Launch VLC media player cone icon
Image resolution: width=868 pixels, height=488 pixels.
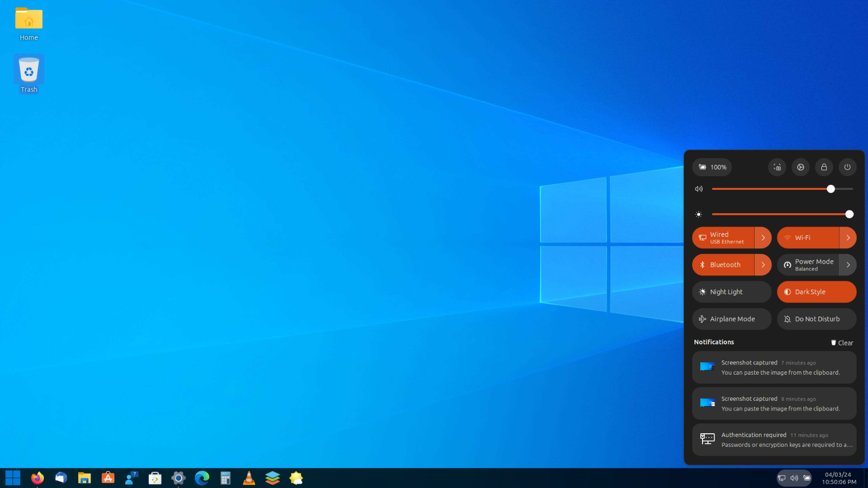point(249,478)
